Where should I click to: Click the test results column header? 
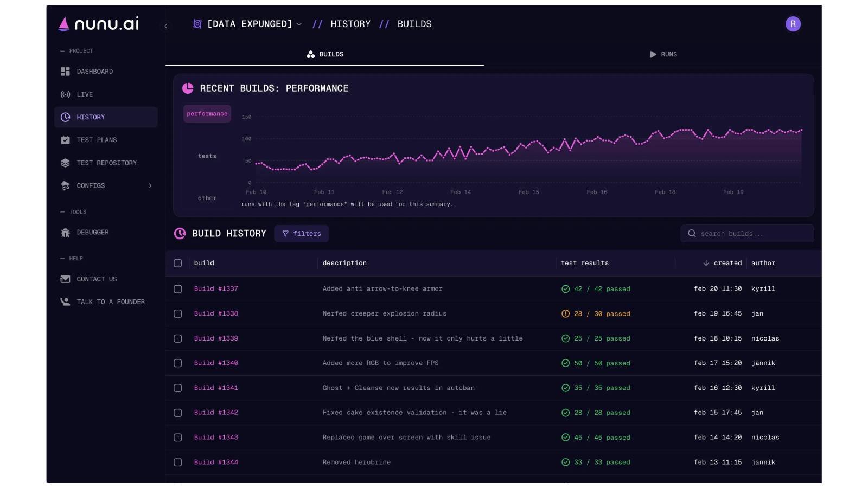click(585, 263)
